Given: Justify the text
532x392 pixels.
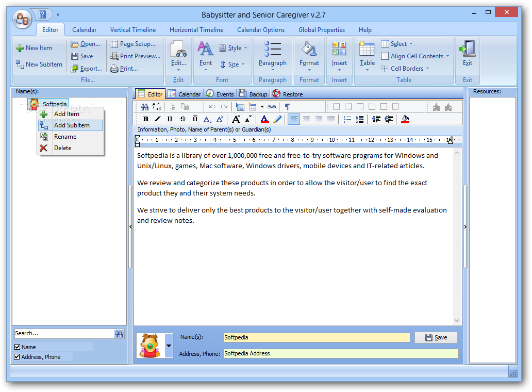Looking at the screenshot, I should click(331, 119).
